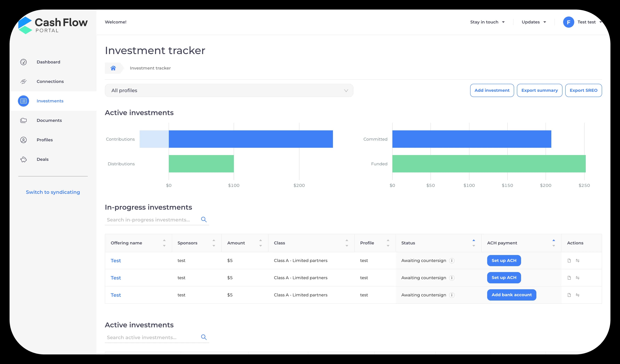The height and width of the screenshot is (364, 620).
Task: Click the green Distributions chart bar
Action: click(201, 164)
